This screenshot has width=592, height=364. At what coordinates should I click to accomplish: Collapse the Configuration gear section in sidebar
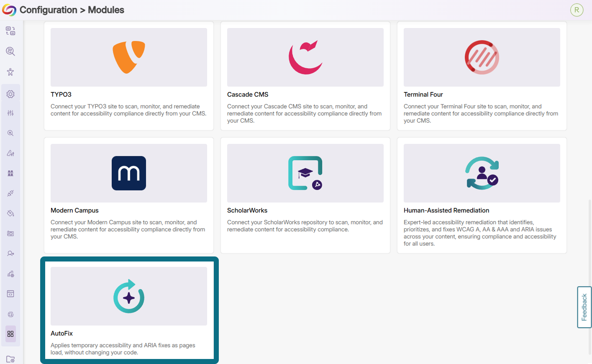(x=10, y=94)
